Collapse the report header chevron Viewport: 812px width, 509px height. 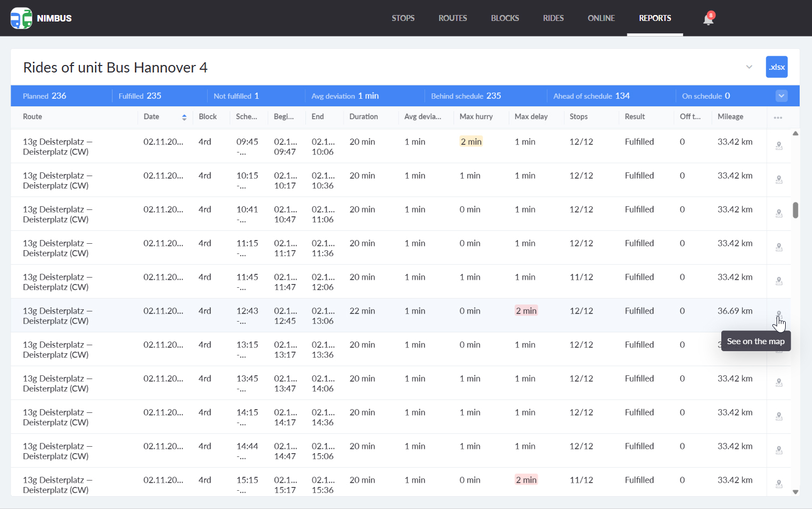749,67
